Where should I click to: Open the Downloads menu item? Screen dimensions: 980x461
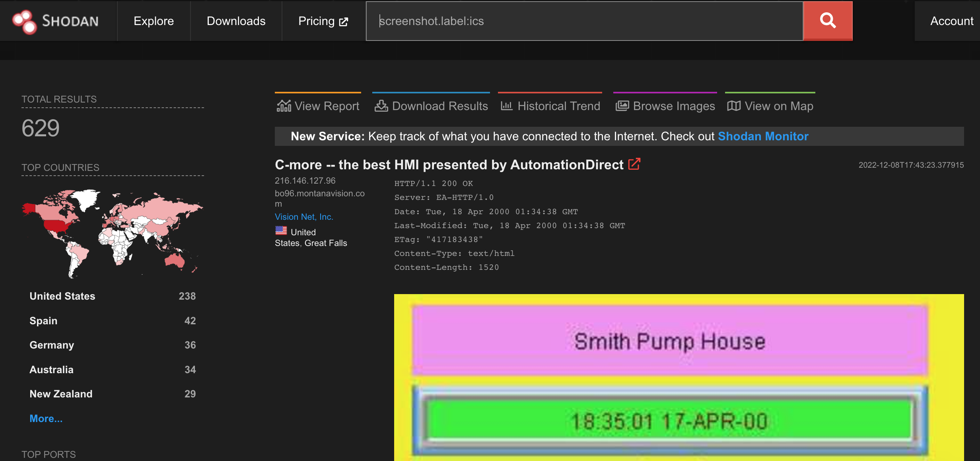click(236, 21)
